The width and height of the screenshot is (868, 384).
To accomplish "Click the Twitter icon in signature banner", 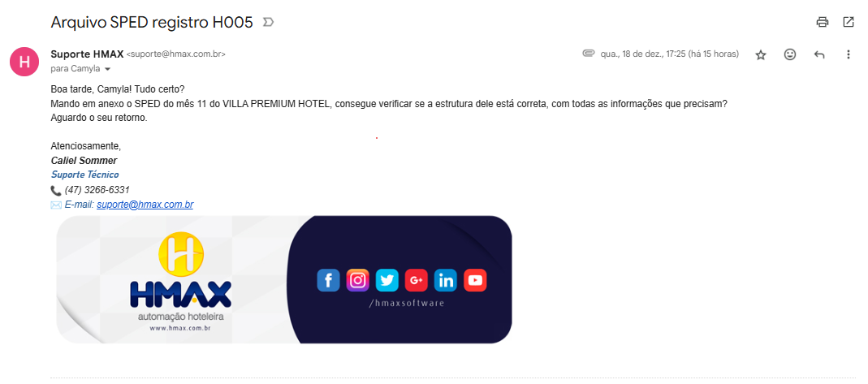I will pyautogui.click(x=387, y=281).
